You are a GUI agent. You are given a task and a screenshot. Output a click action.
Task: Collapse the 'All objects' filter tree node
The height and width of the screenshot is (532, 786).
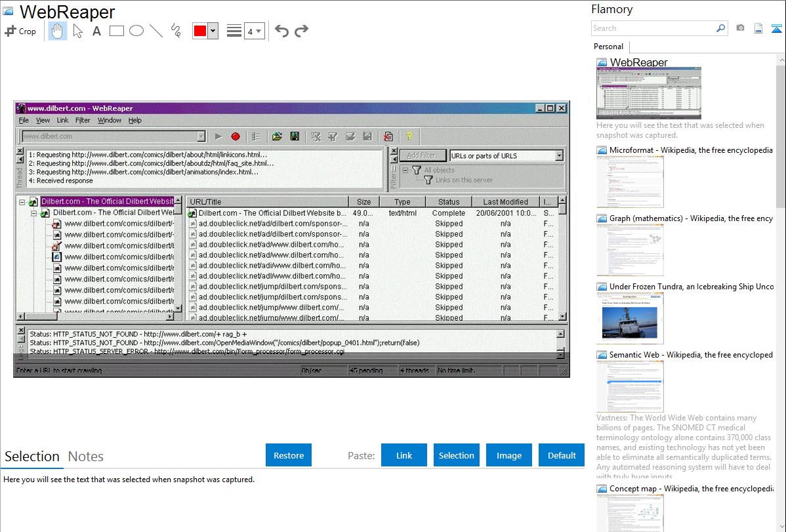pyautogui.click(x=405, y=171)
